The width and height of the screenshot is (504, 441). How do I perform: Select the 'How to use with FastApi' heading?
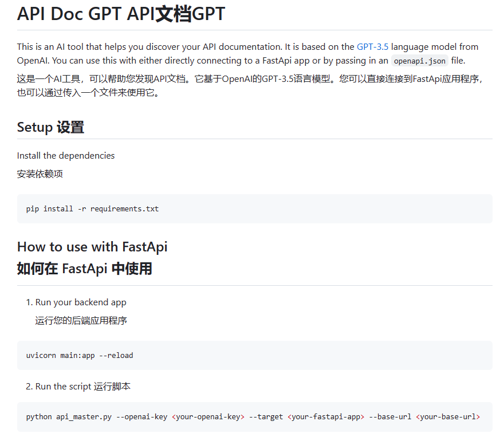coord(92,247)
